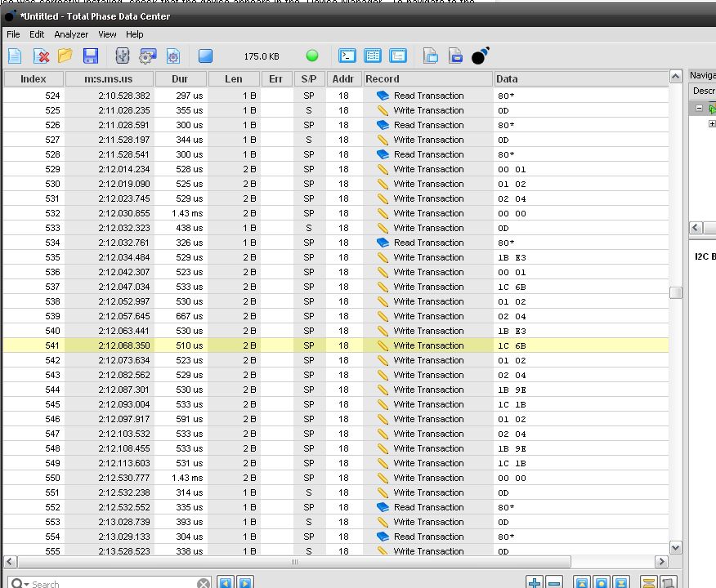Open the Analyzer menu
The width and height of the screenshot is (716, 588).
click(71, 34)
